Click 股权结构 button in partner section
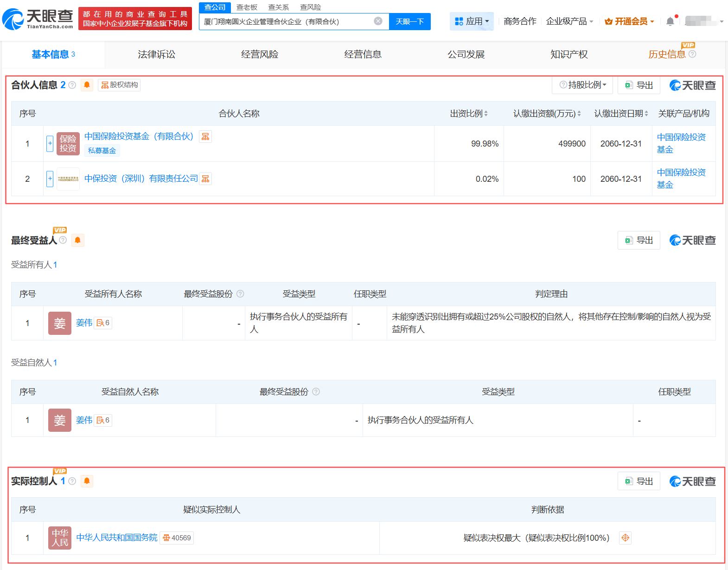The width and height of the screenshot is (728, 570). point(119,85)
